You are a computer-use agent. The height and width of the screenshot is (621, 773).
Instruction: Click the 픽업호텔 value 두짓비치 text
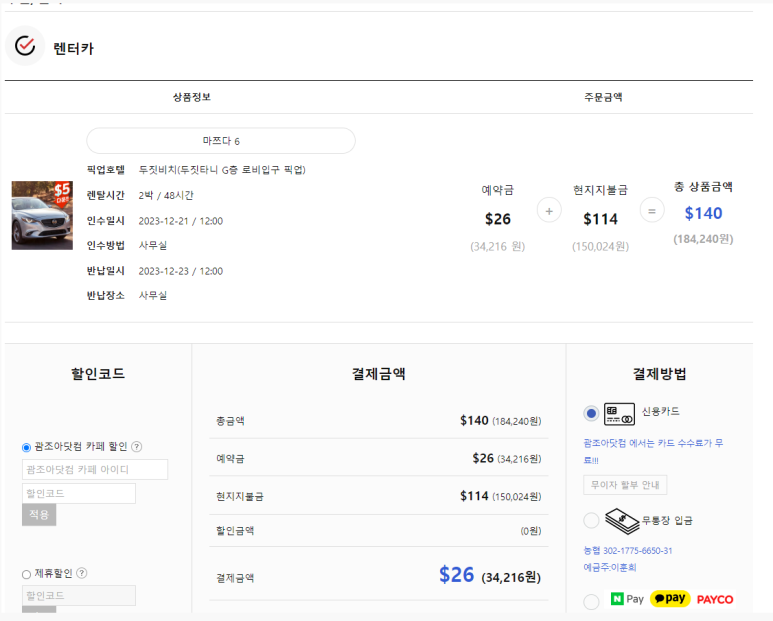click(222, 170)
